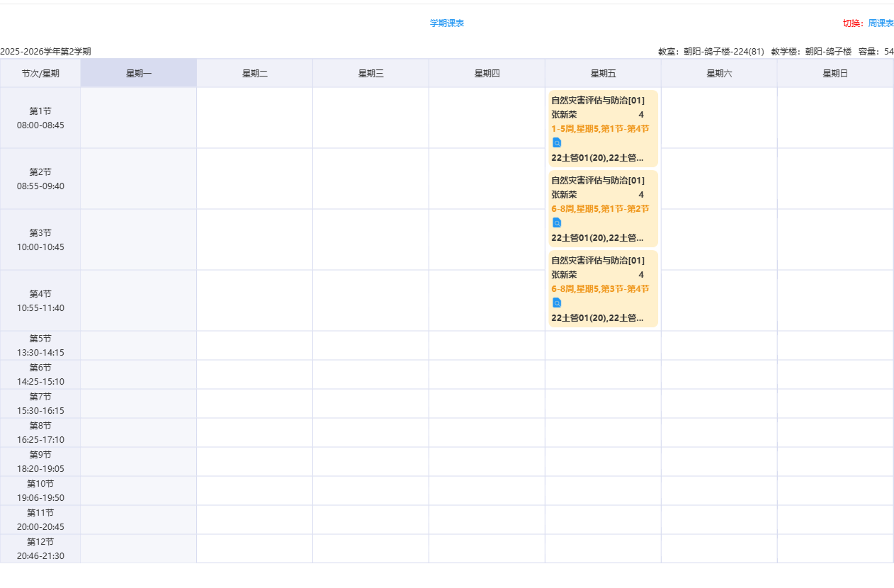
Task: Click the 第12节 20:46-21:30 row header
Action: click(40, 549)
